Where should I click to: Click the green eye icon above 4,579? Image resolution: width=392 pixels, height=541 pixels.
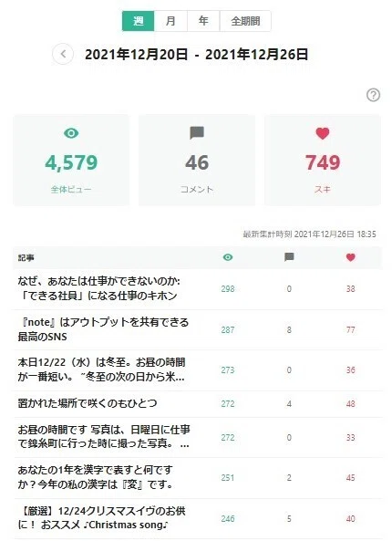pyautogui.click(x=71, y=133)
